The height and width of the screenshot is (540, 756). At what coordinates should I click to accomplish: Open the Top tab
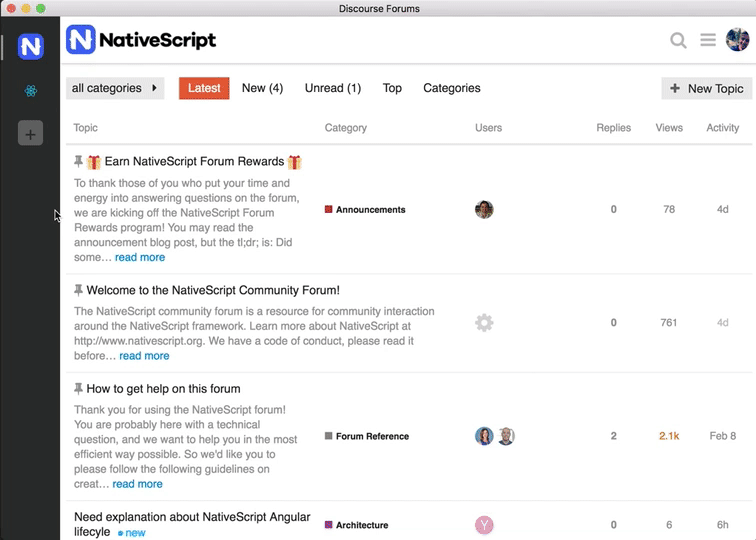[x=392, y=88]
